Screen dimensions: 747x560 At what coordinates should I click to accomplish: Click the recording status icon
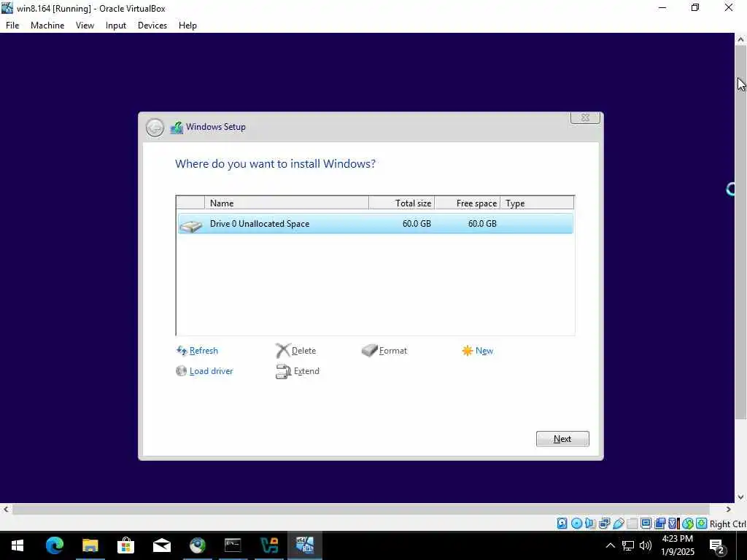pyautogui.click(x=659, y=524)
